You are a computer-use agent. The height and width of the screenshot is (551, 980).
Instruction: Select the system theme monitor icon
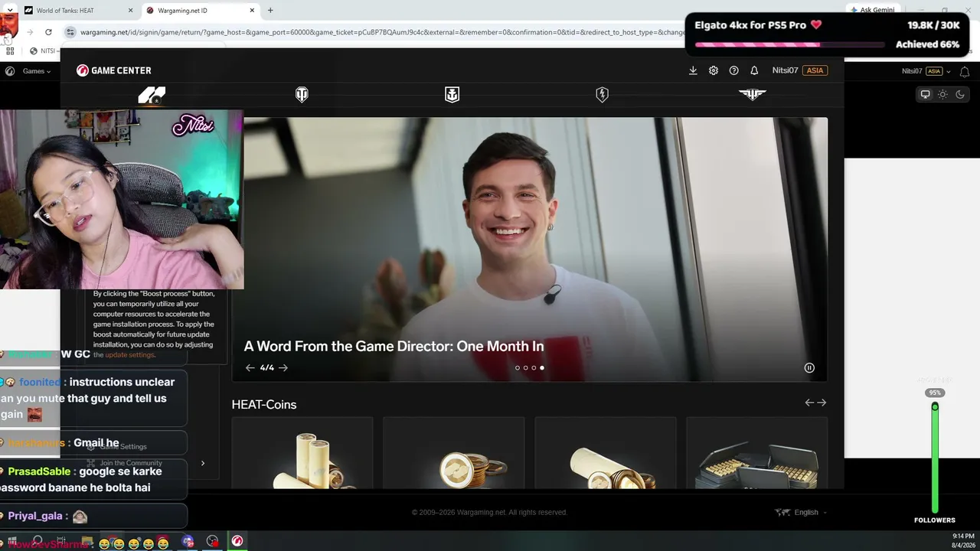coord(925,95)
